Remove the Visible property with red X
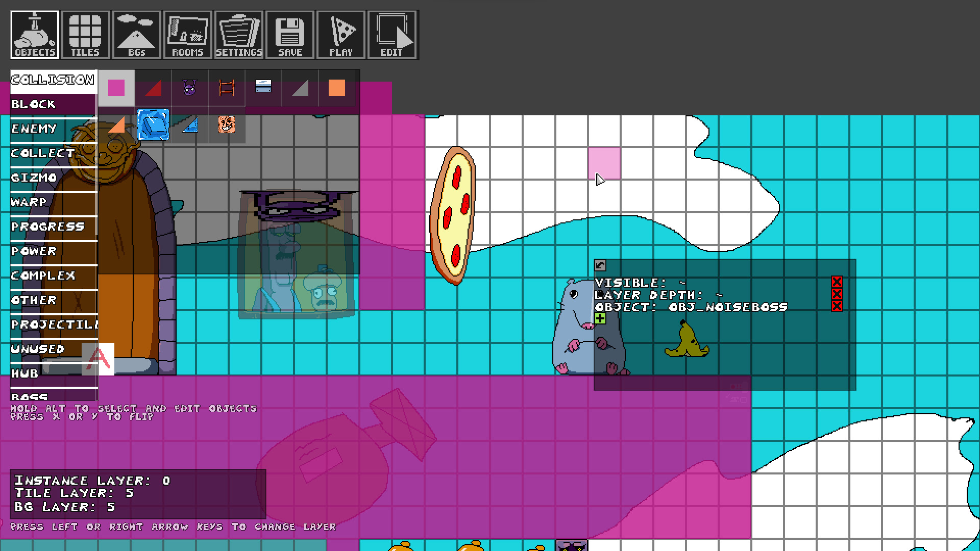 837,282
